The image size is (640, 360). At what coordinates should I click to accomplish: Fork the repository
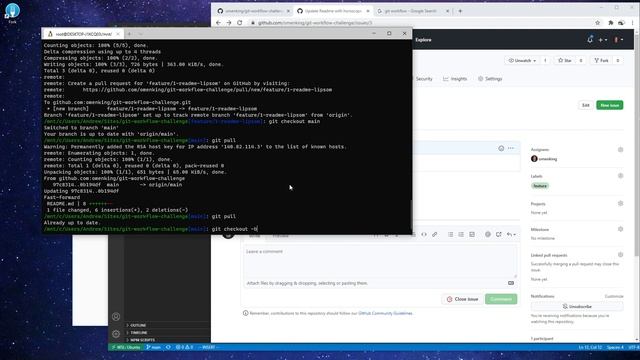click(x=601, y=60)
